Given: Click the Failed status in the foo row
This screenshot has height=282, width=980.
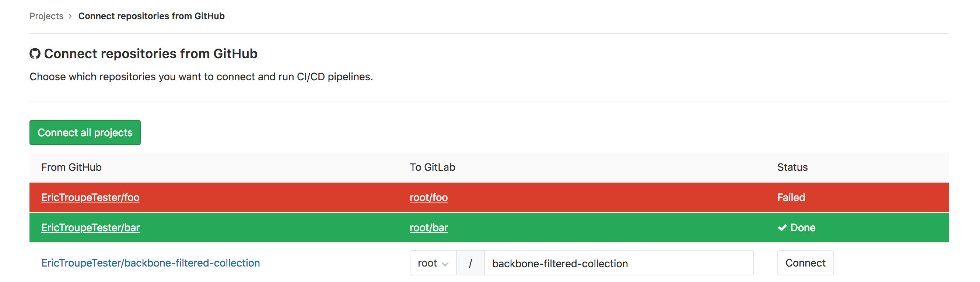Looking at the screenshot, I should pos(791,198).
